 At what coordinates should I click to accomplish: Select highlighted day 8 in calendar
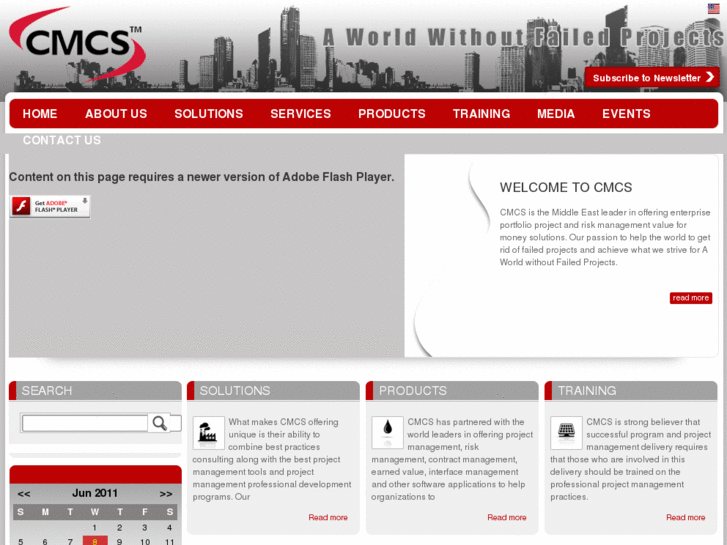tap(95, 541)
